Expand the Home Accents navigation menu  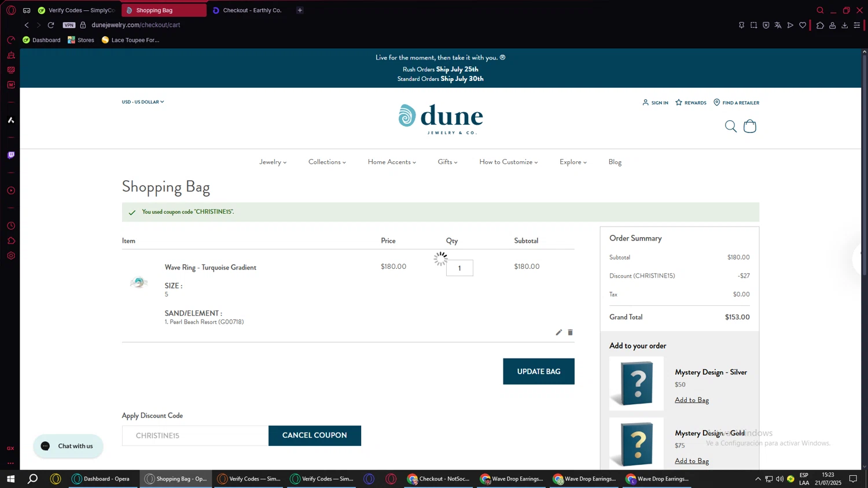tap(392, 162)
